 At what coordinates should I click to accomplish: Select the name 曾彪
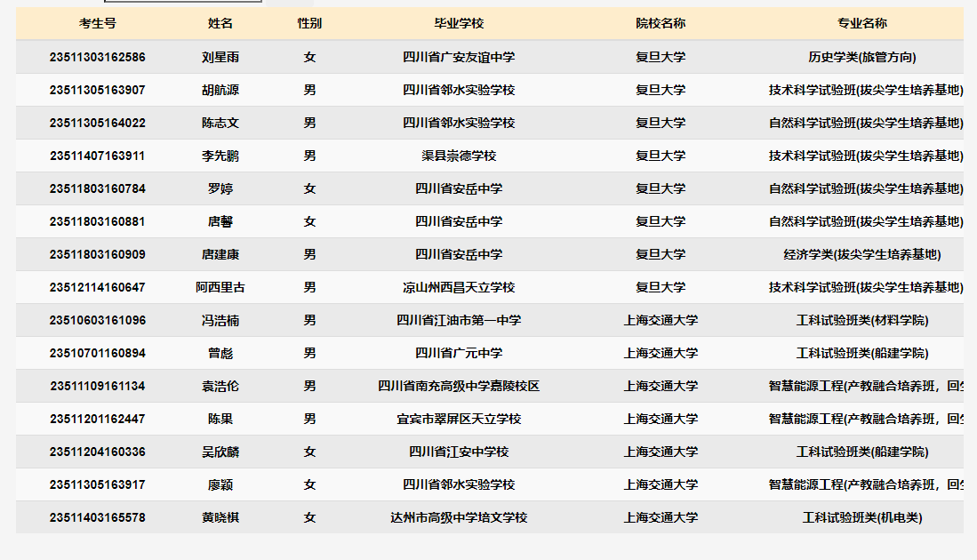pyautogui.click(x=220, y=353)
